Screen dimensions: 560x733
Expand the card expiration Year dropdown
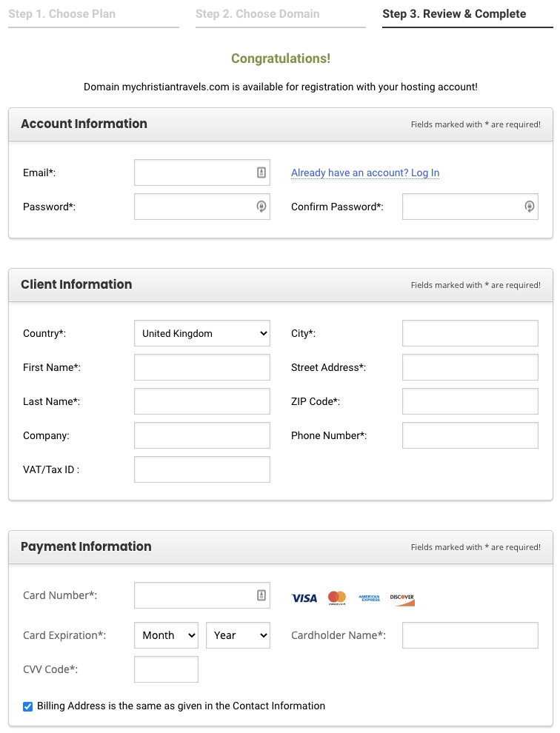click(x=238, y=635)
